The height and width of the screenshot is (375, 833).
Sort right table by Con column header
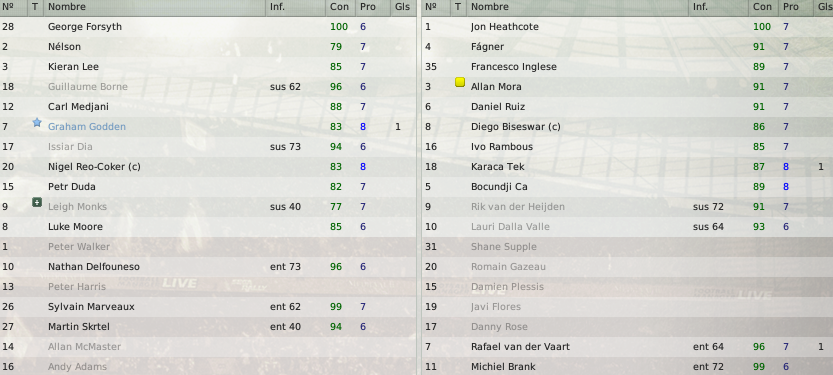(x=763, y=7)
